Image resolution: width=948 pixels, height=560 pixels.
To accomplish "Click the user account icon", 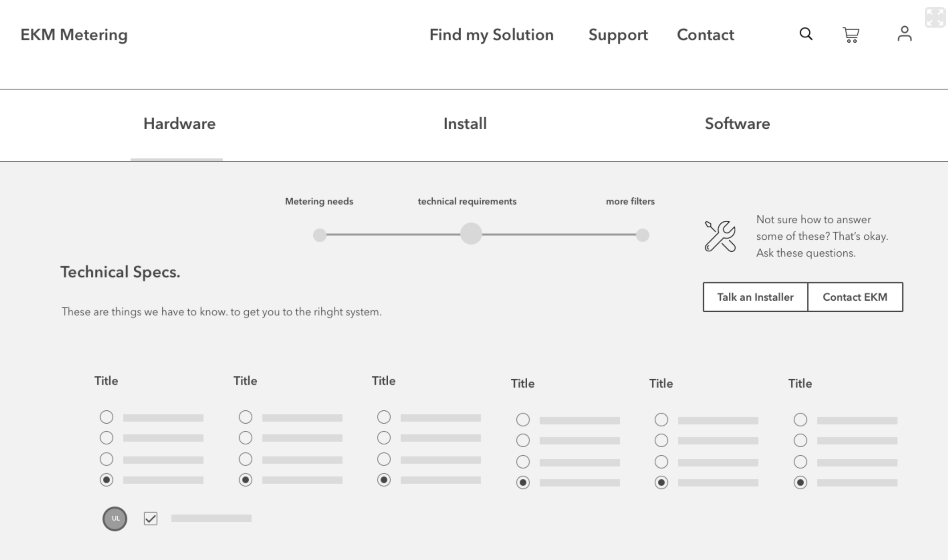I will coord(904,34).
